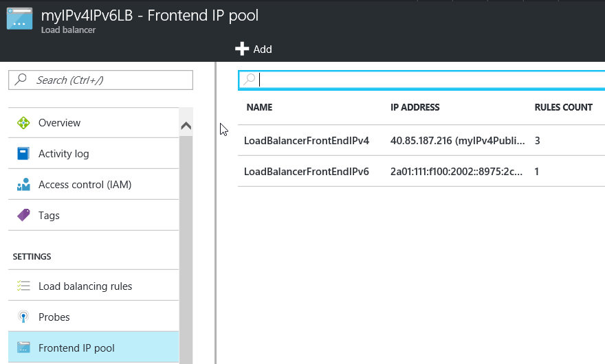Click the Activity log book icon
This screenshot has width=605, height=364.
tap(24, 154)
